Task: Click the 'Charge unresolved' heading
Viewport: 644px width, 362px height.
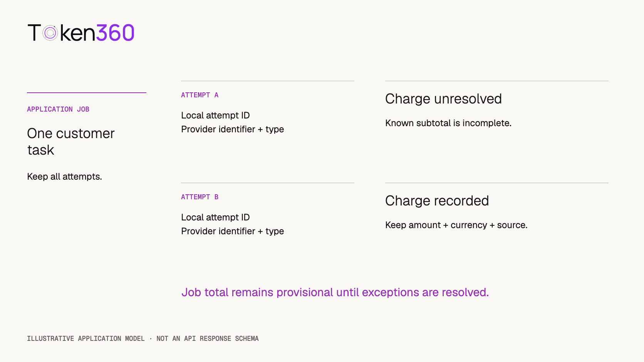Action: [443, 99]
